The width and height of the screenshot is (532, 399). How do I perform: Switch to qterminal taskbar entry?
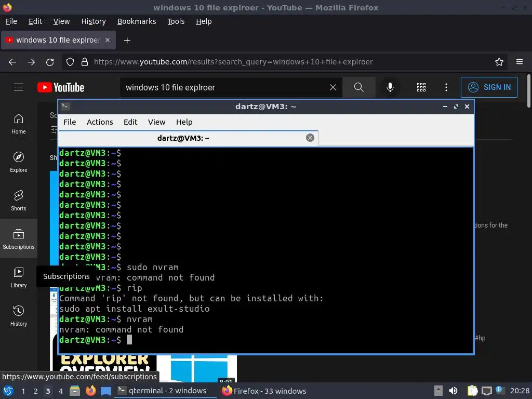pos(166,391)
